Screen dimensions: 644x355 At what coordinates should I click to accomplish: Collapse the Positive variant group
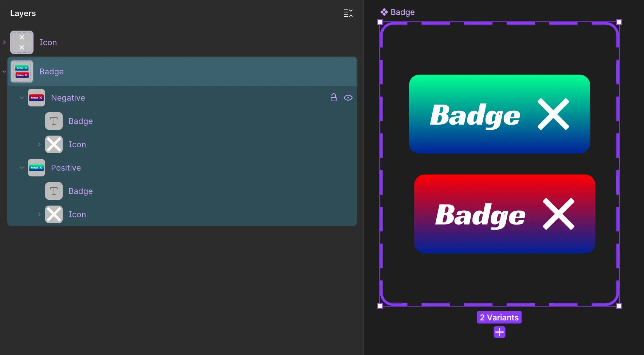coord(21,168)
